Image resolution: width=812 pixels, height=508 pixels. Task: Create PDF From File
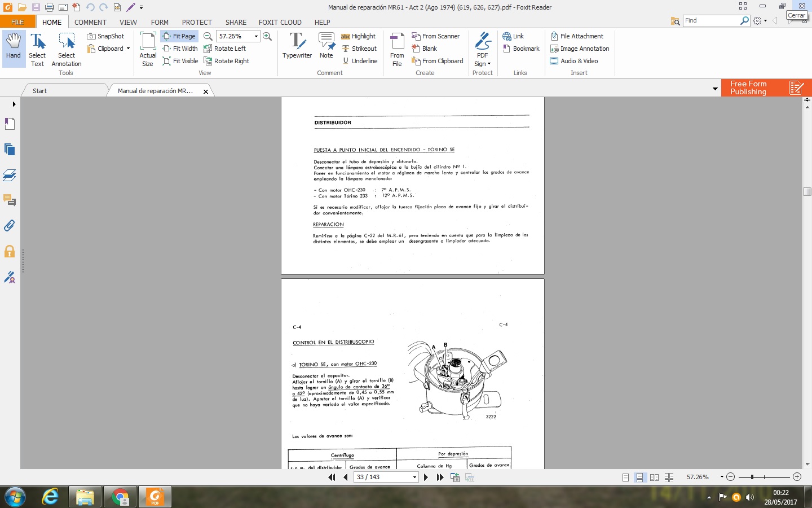[397, 49]
